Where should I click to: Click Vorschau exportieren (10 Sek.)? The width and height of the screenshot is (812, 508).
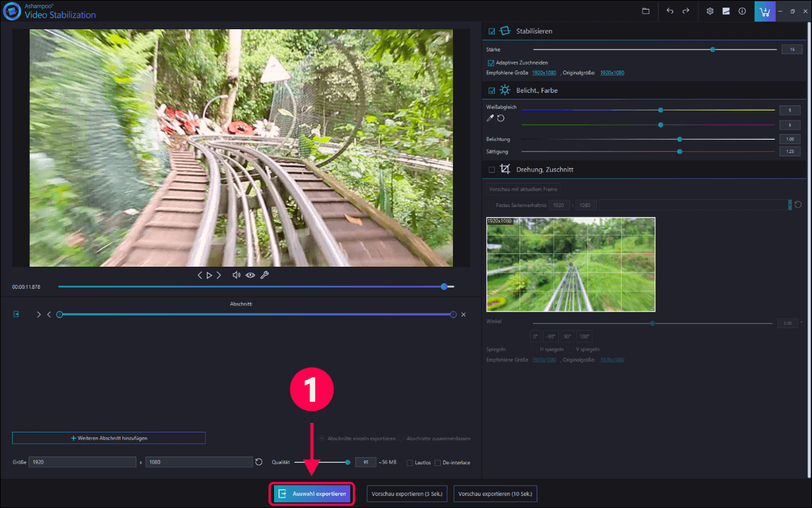click(x=495, y=493)
